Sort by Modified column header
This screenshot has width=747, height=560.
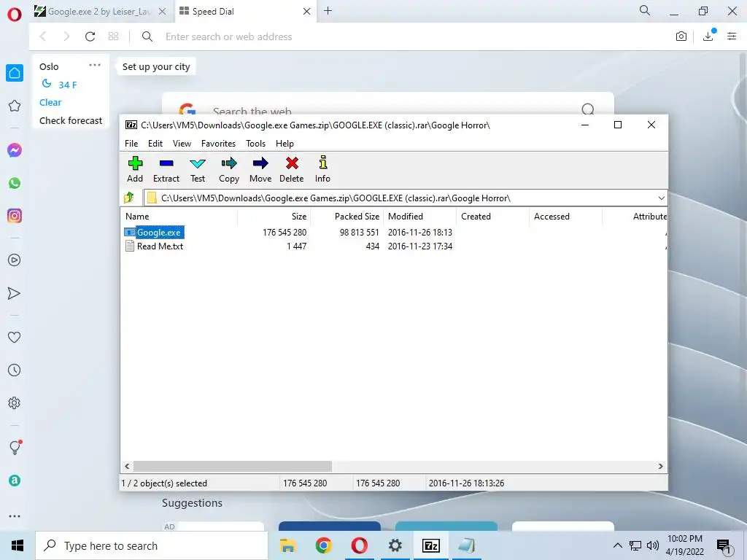click(419, 216)
